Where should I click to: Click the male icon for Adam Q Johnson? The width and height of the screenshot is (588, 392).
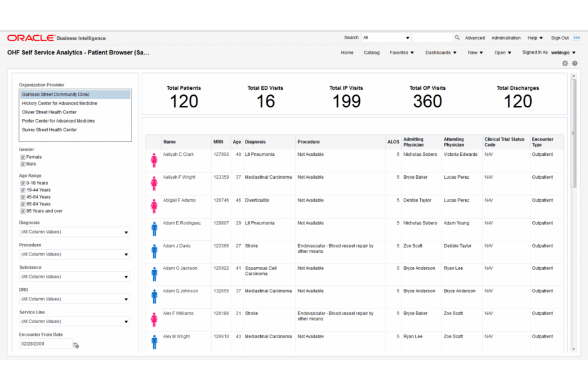[154, 297]
